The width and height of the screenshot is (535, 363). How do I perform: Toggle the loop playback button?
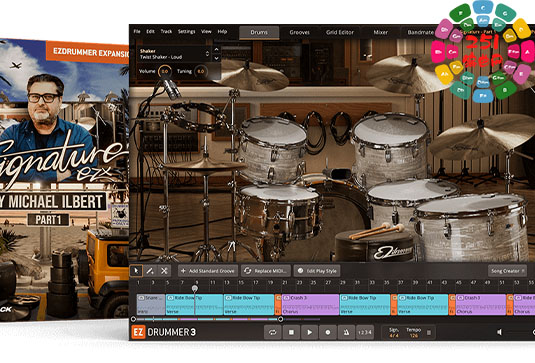tap(273, 332)
